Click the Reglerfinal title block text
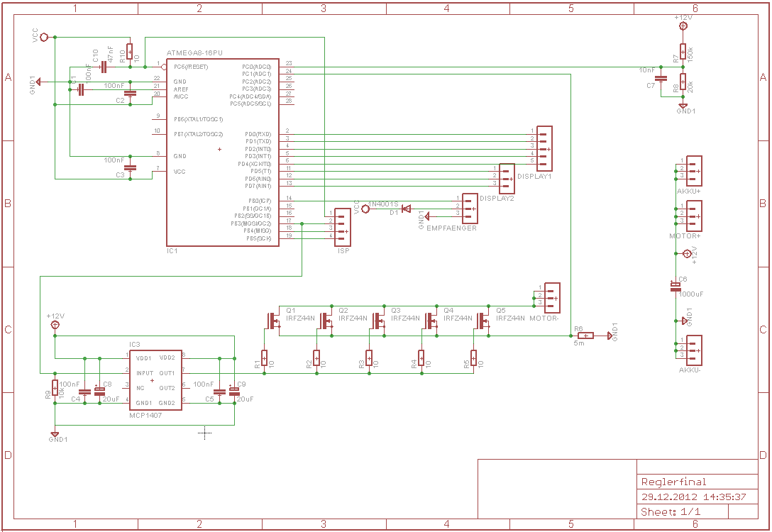 [x=673, y=482]
